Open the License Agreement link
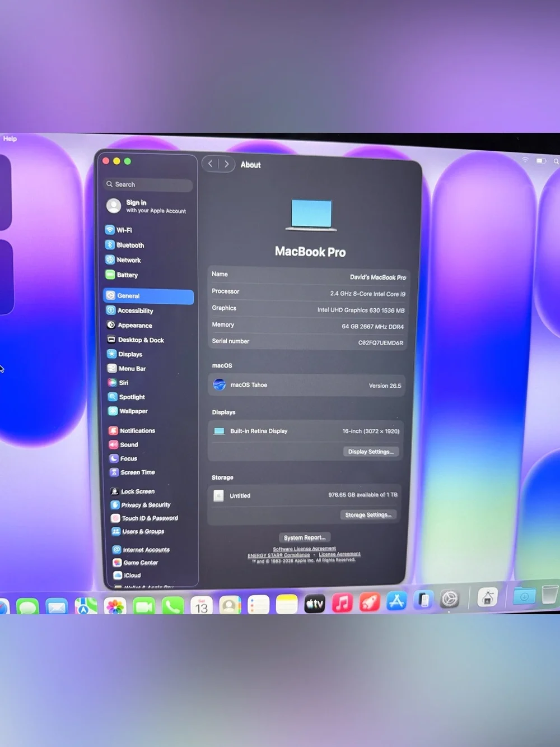The height and width of the screenshot is (747, 560). 339,554
